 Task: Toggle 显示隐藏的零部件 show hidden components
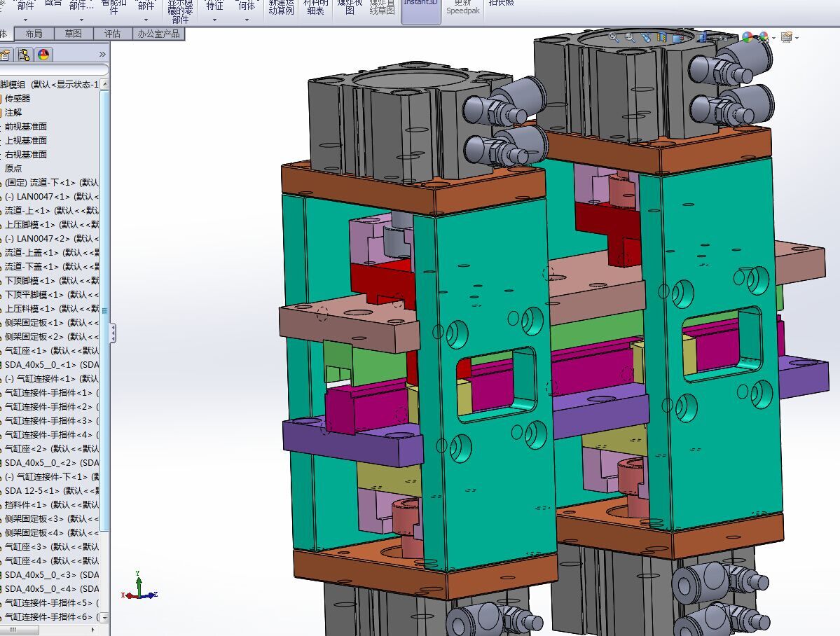181,11
